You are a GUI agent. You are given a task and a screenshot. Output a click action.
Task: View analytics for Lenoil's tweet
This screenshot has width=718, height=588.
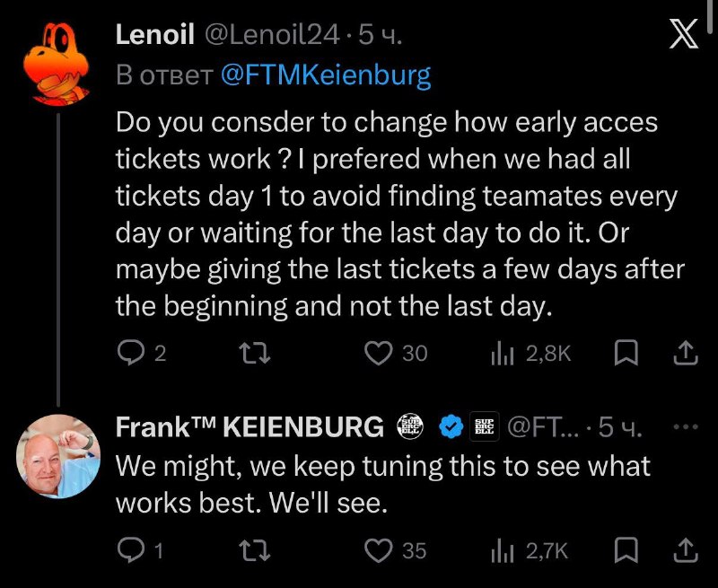coord(500,354)
